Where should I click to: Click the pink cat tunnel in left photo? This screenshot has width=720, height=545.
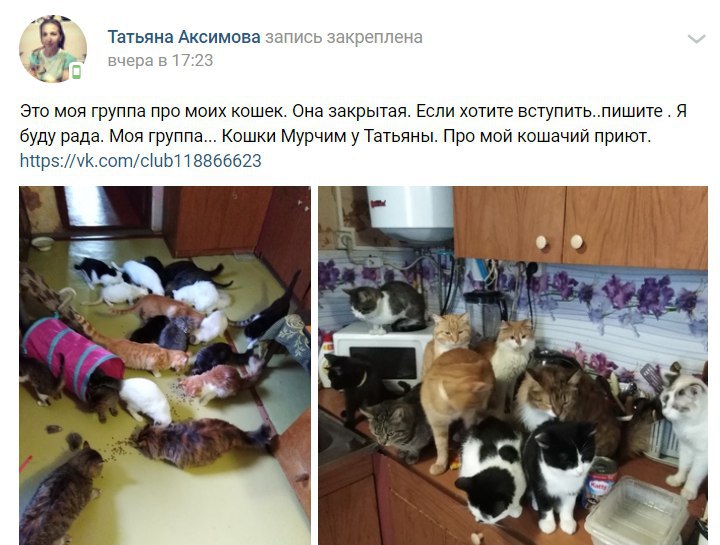coord(72,354)
